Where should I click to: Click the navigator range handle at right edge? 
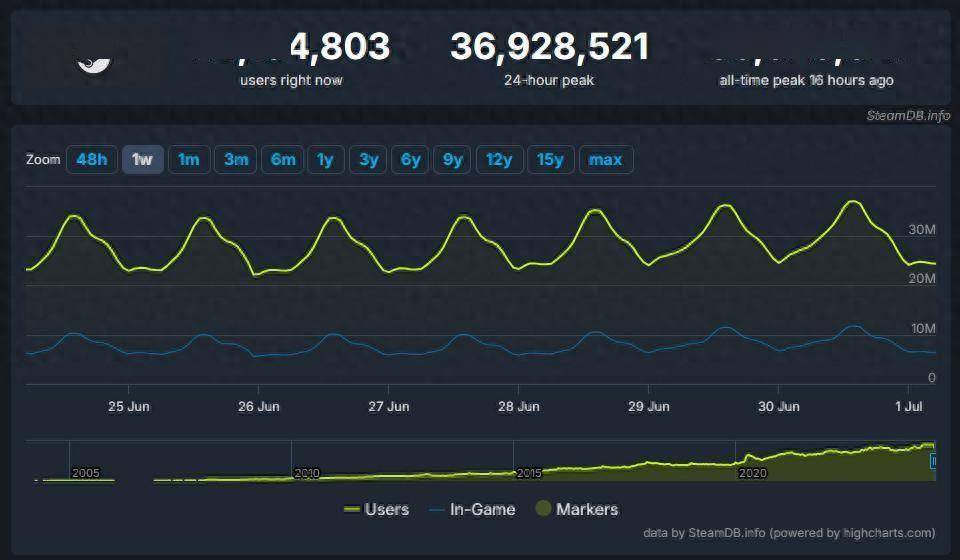point(932,461)
